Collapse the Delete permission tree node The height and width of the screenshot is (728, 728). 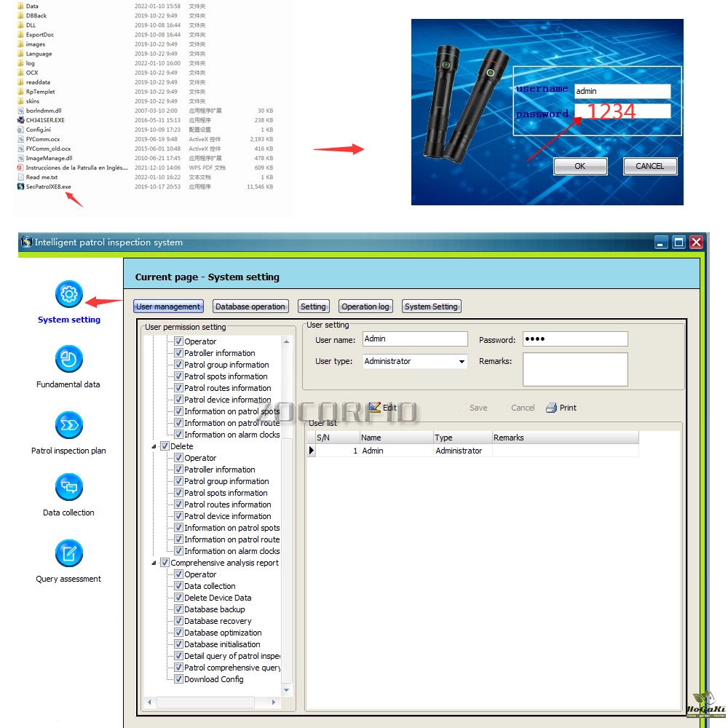coord(154,446)
